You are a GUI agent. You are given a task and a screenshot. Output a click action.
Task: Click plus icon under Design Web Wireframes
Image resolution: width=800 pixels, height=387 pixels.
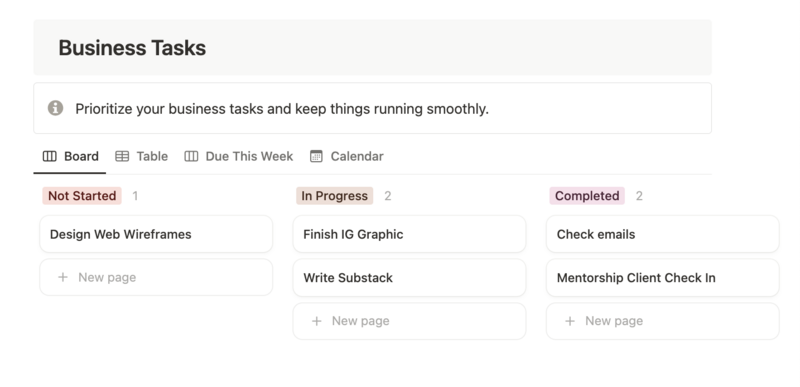[x=63, y=277]
